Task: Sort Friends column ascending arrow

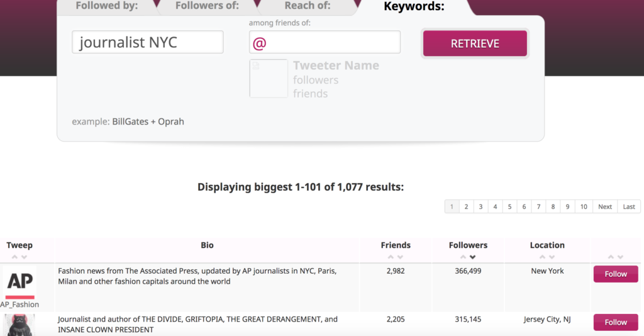Action: (x=391, y=257)
